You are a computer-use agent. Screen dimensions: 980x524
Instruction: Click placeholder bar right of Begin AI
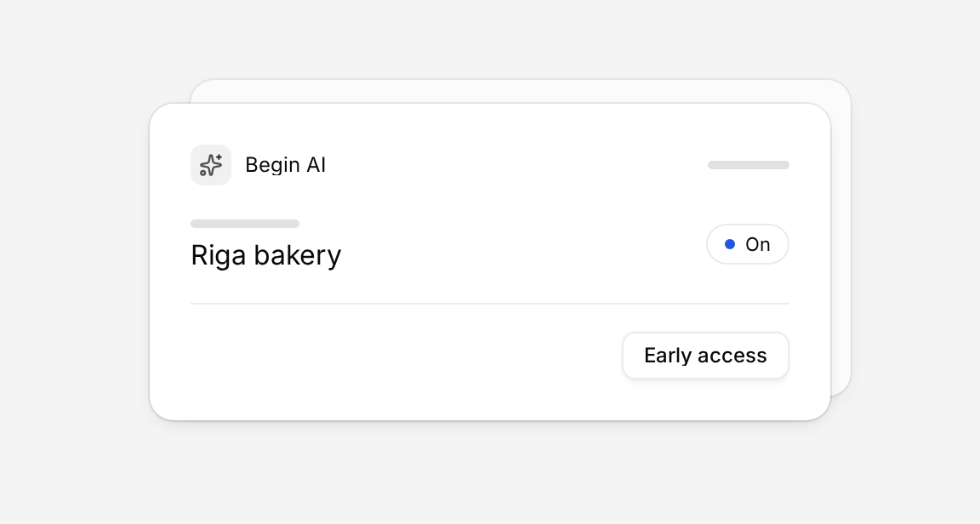[748, 165]
